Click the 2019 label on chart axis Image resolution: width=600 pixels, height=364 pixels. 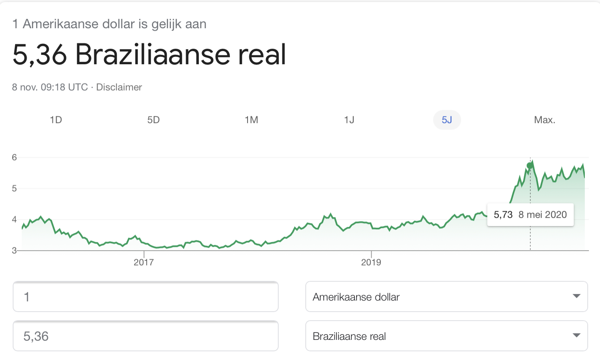coord(371,262)
